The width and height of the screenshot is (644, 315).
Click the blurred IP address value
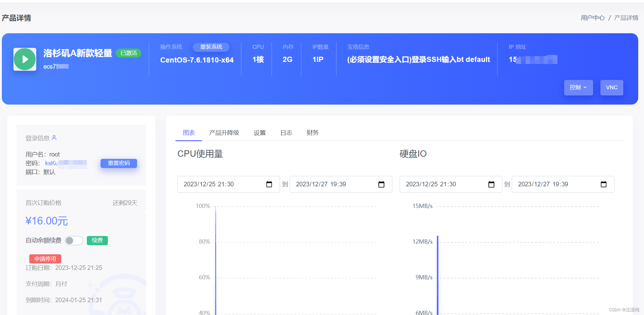(533, 59)
